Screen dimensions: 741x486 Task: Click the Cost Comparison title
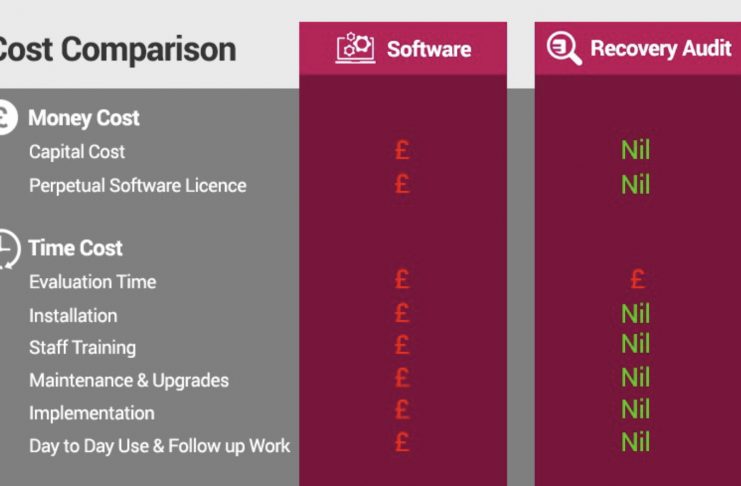pyautogui.click(x=117, y=49)
